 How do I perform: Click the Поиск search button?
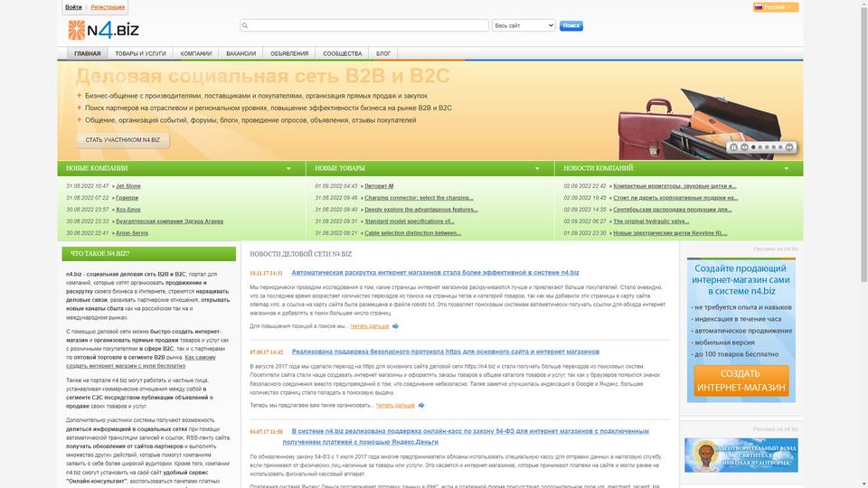(571, 25)
